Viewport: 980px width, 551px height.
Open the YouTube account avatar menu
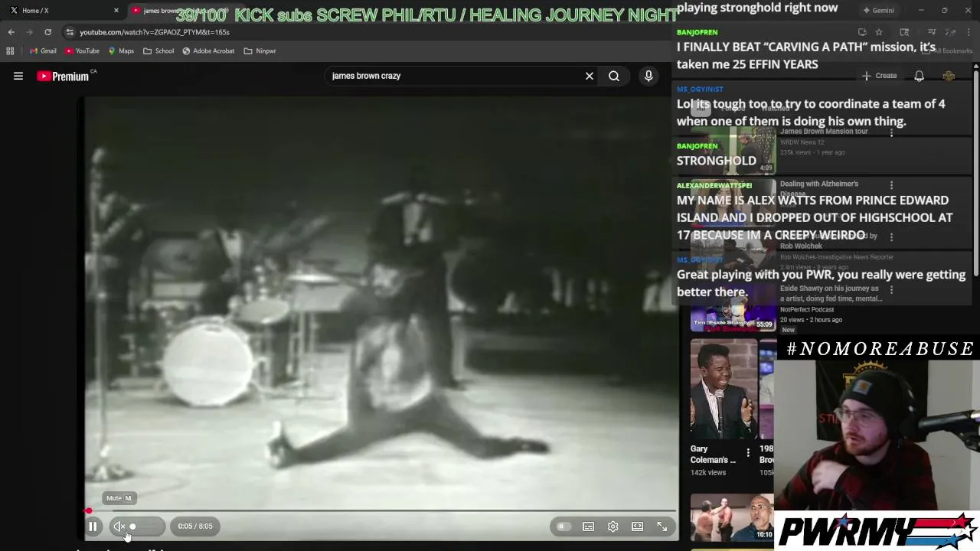949,76
